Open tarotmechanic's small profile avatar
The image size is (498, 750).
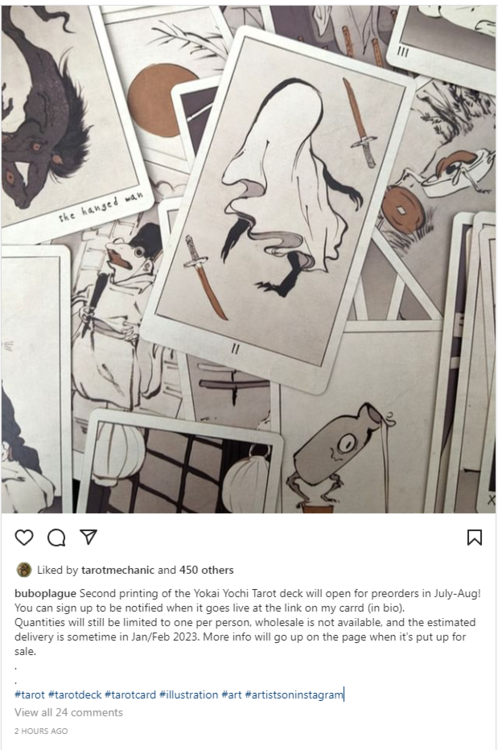[24, 570]
